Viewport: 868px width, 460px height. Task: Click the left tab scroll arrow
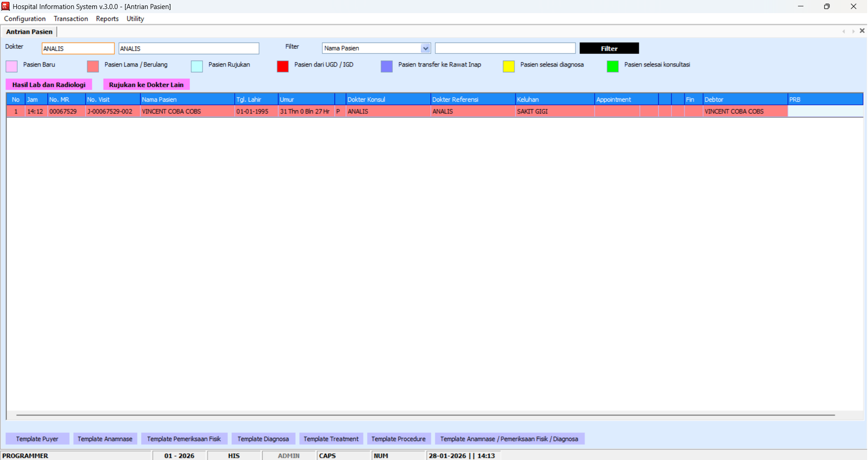coord(844,31)
